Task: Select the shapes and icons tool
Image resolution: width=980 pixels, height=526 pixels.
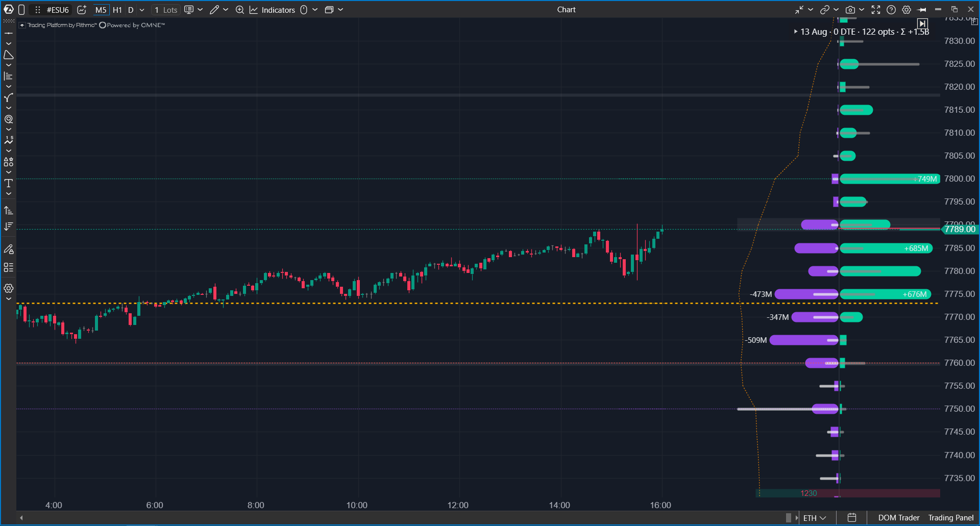Action: click(9, 162)
